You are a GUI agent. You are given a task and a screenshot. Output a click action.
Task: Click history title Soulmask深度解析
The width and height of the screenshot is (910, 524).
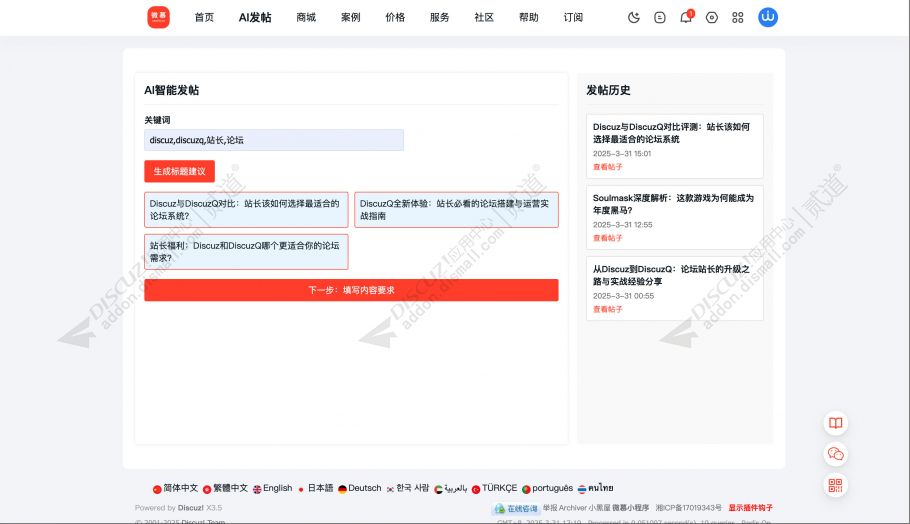(673, 204)
